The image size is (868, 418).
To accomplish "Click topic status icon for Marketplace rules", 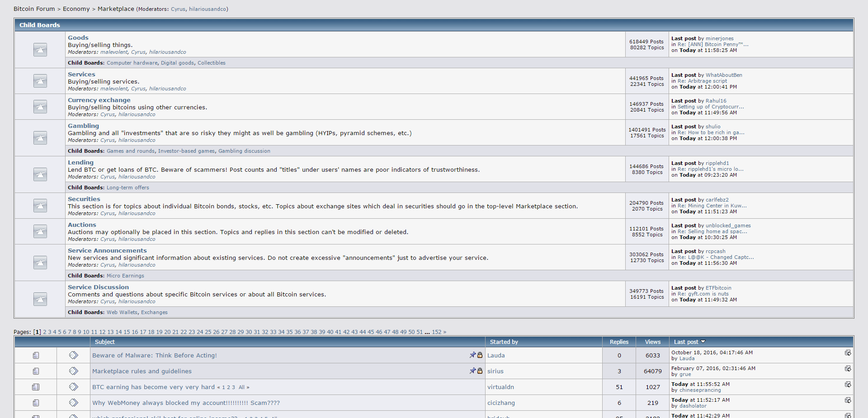I will (x=36, y=371).
